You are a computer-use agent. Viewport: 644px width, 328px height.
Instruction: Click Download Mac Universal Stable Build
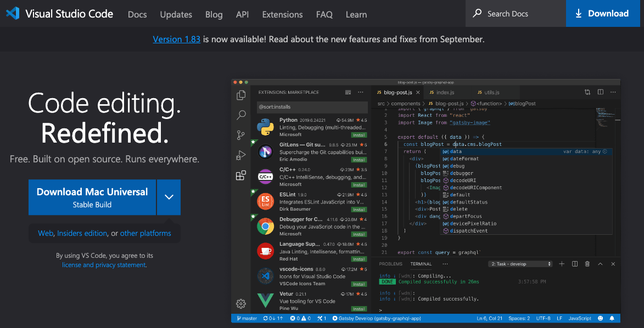(92, 197)
